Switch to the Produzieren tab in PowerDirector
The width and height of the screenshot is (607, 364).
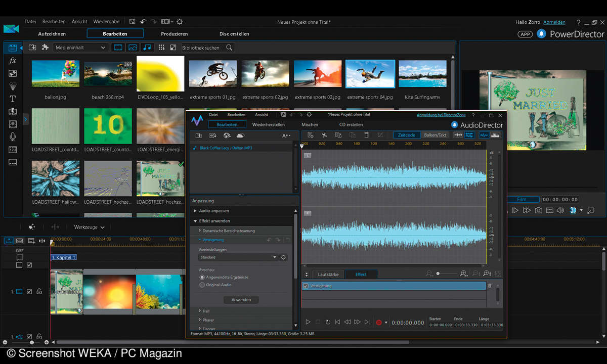(x=175, y=34)
